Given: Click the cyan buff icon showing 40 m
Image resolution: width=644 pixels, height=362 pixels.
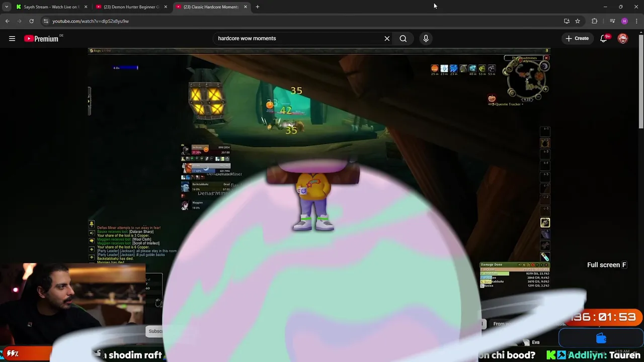Looking at the screenshot, I should [472, 68].
